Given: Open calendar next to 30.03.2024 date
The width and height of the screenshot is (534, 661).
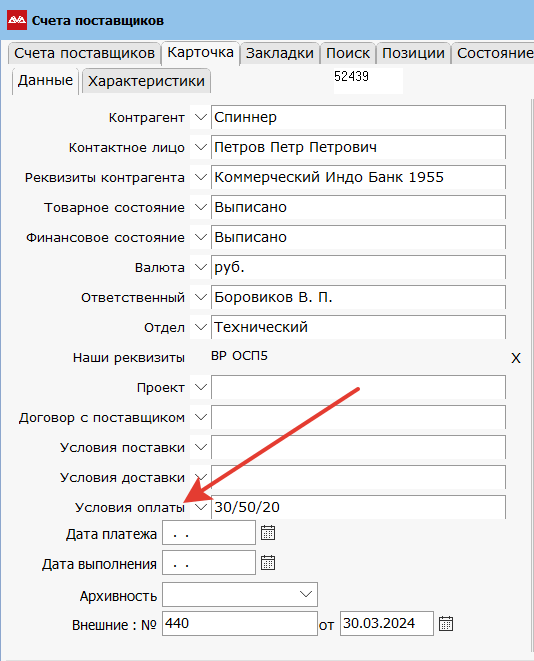Looking at the screenshot, I should pyautogui.click(x=446, y=623).
